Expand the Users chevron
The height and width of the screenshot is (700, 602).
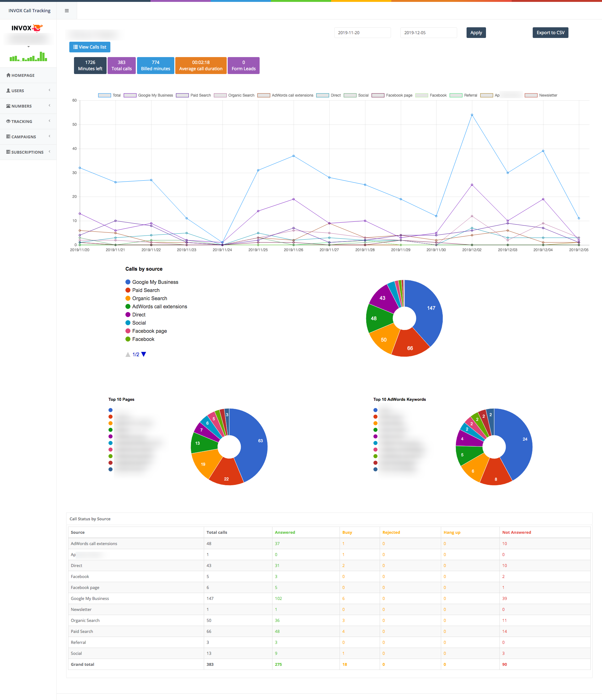(49, 90)
